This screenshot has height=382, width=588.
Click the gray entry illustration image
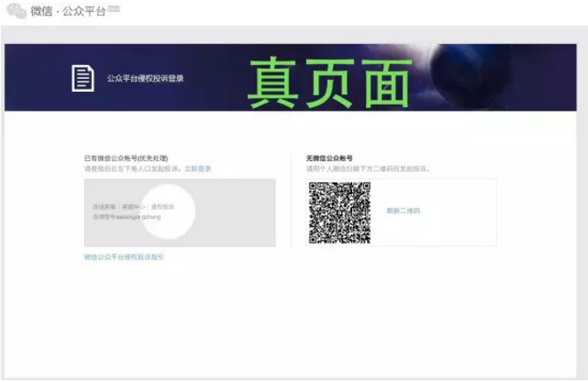[x=180, y=212]
